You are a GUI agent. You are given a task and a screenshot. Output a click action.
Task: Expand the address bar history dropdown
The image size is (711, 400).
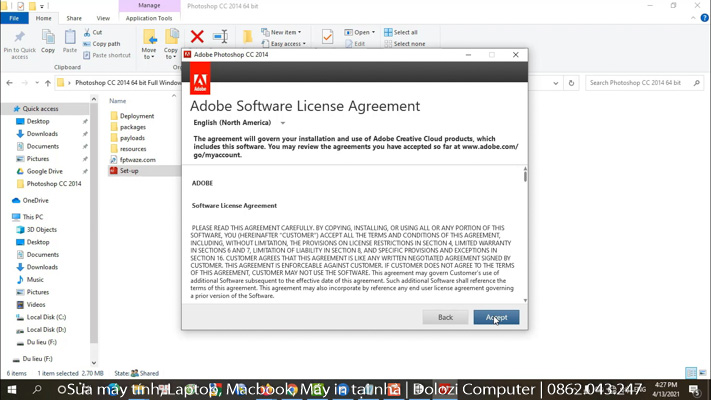point(556,83)
